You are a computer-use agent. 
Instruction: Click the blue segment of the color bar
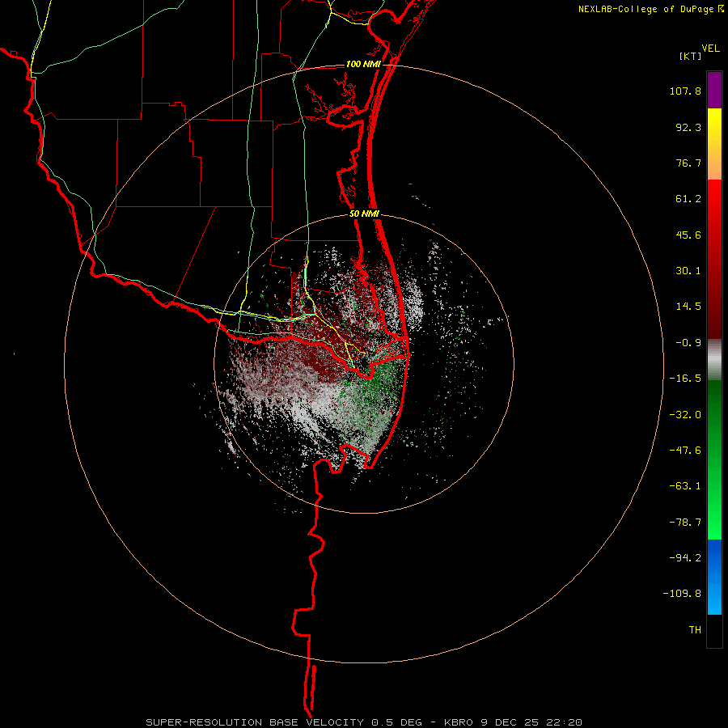click(714, 577)
